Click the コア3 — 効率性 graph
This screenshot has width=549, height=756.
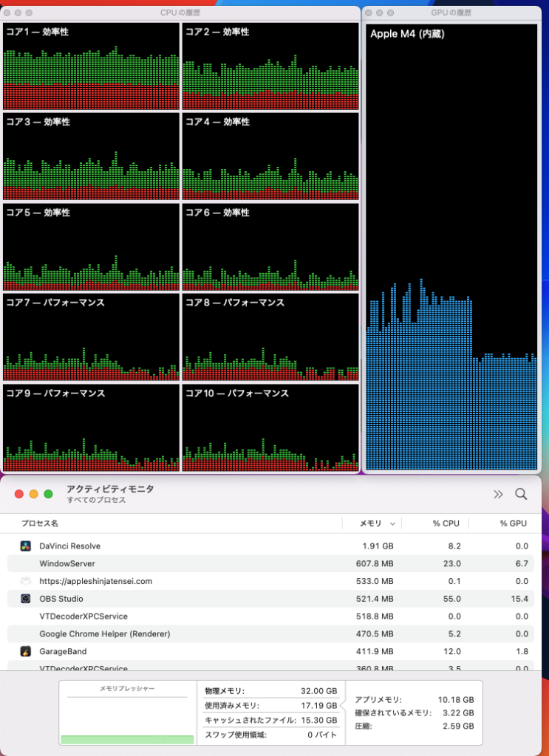pyautogui.click(x=91, y=157)
